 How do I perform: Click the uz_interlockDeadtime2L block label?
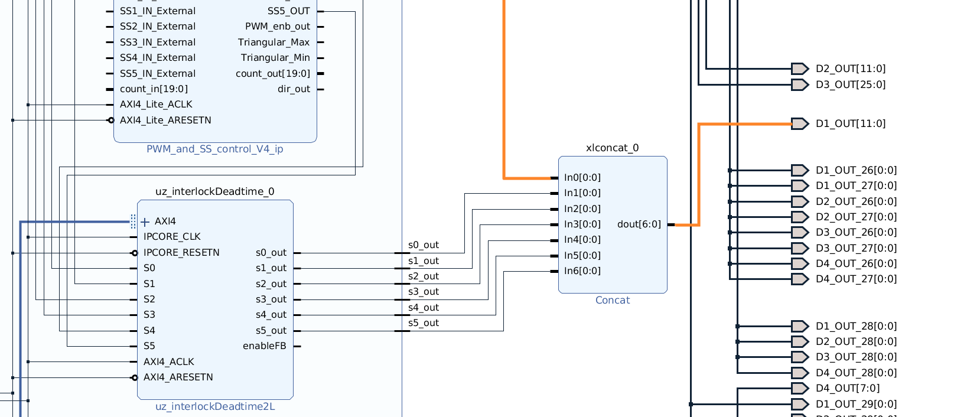[x=215, y=406]
